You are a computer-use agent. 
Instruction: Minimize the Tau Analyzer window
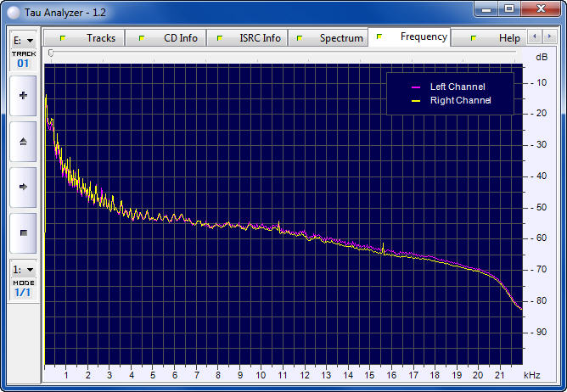coord(486,9)
